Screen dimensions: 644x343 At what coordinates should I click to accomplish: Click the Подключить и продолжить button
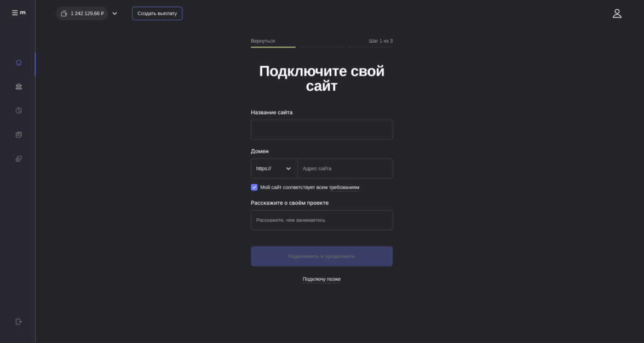[321, 257]
